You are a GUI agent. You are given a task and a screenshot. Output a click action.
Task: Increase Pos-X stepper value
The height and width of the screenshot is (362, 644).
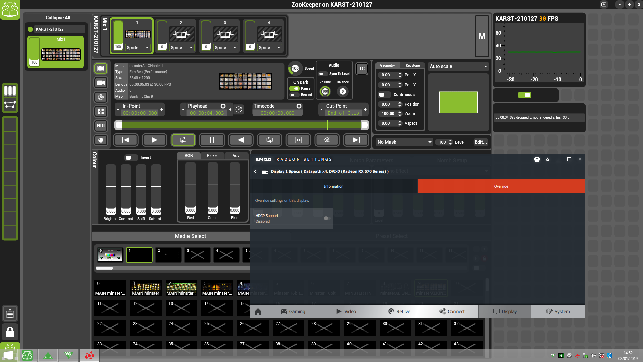pyautogui.click(x=400, y=73)
